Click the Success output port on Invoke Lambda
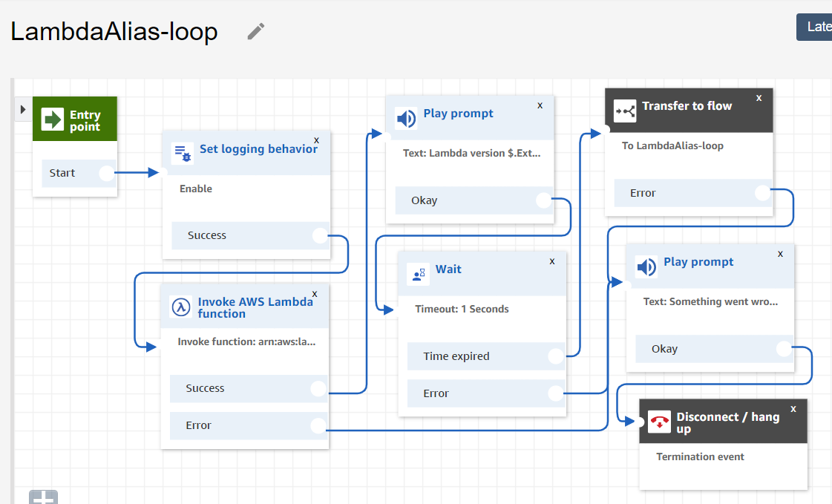Screen dimensions: 832x504 (x=318, y=388)
